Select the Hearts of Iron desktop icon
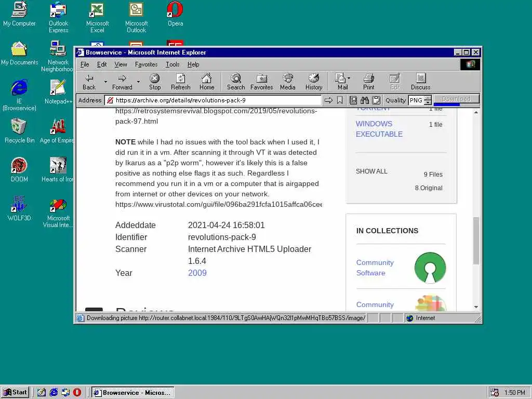Screen dimensions: 532x399 (x=58, y=170)
